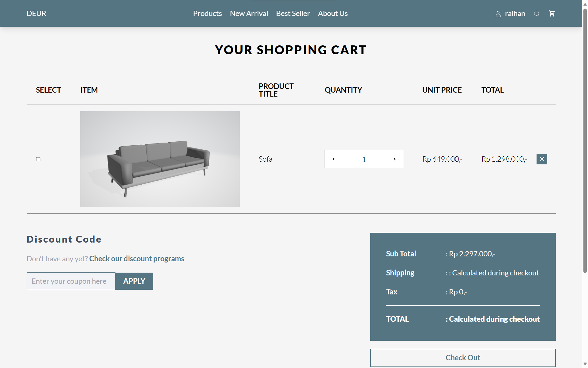Click the user profile icon beside raihan

[498, 14]
